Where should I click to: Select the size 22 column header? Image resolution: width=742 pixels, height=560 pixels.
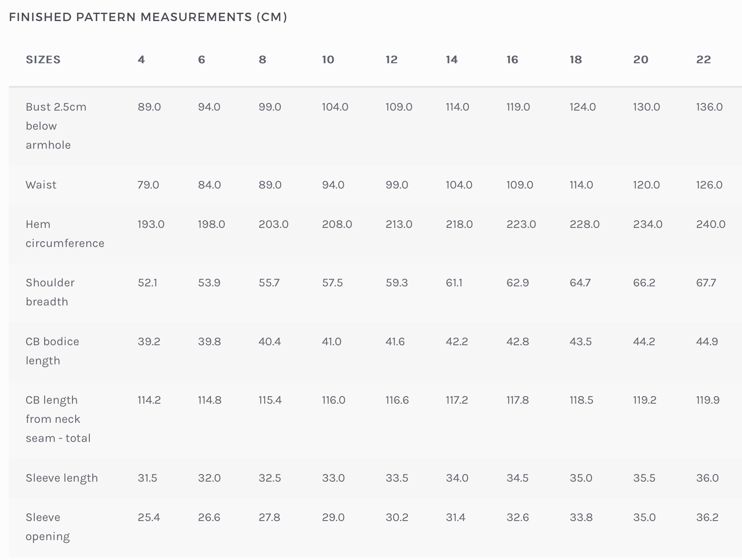[703, 60]
